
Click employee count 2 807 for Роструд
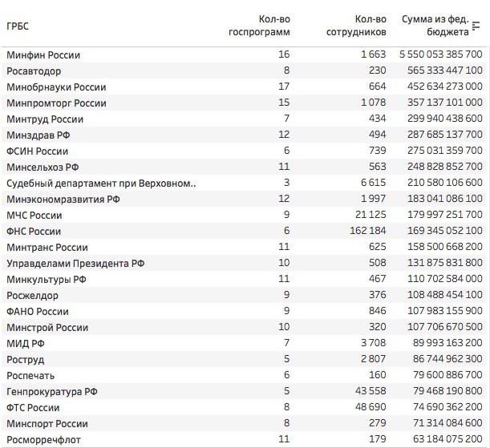click(374, 359)
